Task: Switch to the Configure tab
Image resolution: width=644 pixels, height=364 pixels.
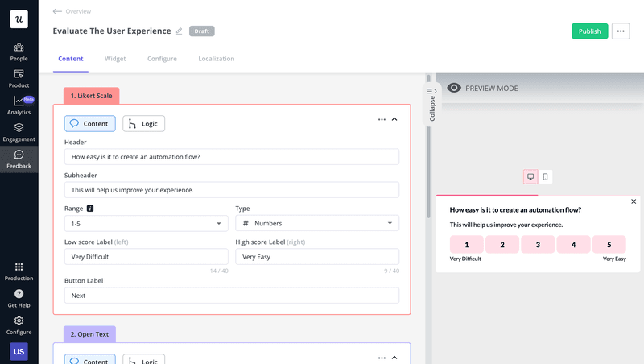Action: pos(162,59)
